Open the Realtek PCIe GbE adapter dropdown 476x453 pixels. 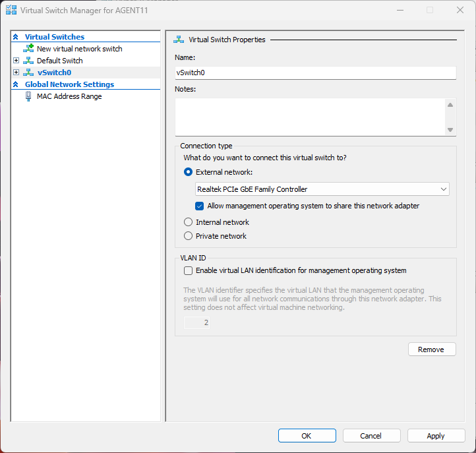tap(322, 189)
